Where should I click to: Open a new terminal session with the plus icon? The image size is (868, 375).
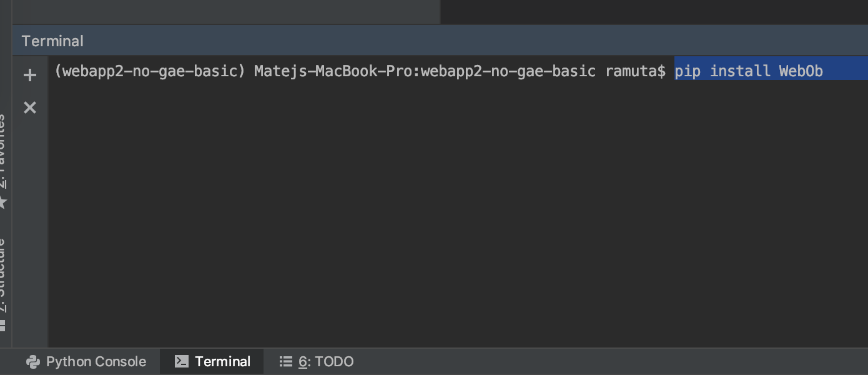pos(30,75)
